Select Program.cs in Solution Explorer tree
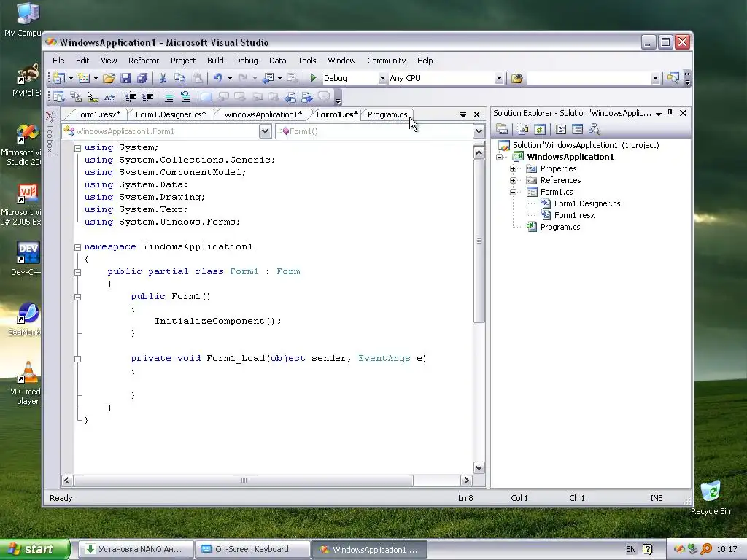The width and height of the screenshot is (747, 560). coord(560,227)
